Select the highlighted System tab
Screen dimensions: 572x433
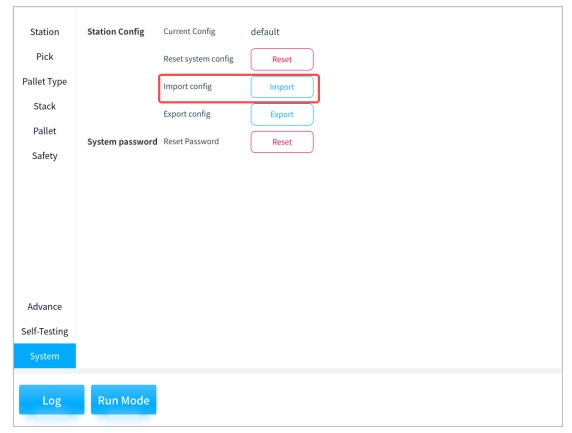tap(45, 356)
